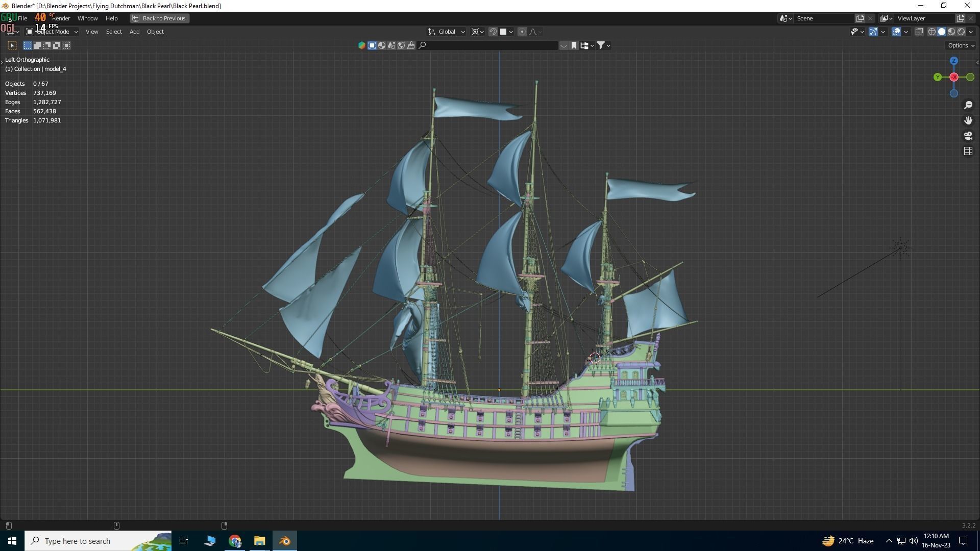Select the Object data filter icon
The width and height of the screenshot is (980, 551).
(x=372, y=45)
